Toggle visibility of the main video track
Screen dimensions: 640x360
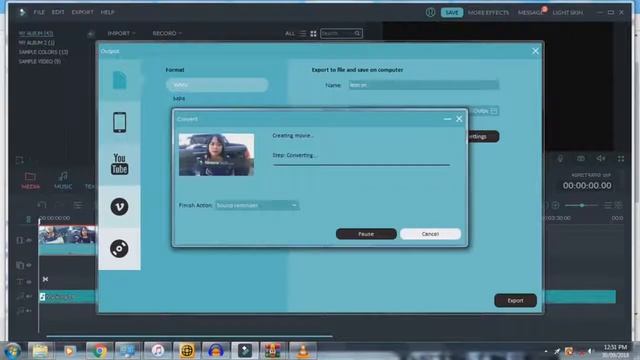(29, 240)
